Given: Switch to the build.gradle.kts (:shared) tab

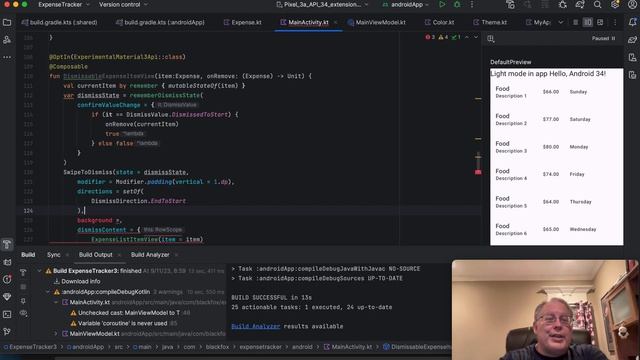Looking at the screenshot, I should [59, 22].
